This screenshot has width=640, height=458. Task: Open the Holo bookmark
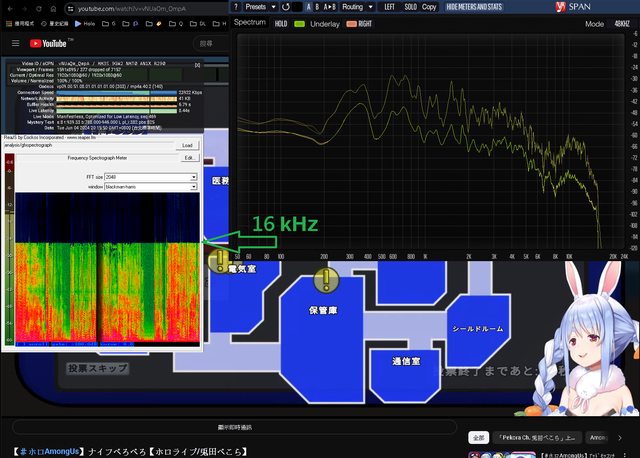point(85,24)
